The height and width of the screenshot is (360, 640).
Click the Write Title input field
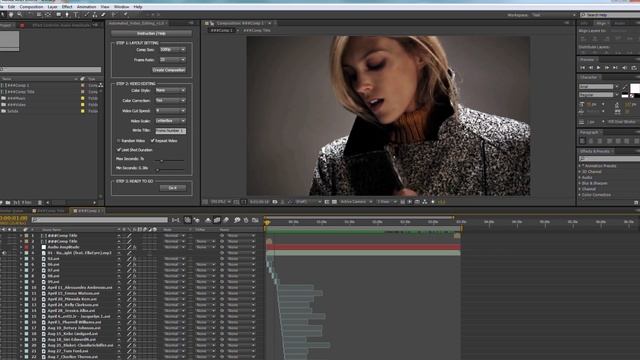171,131
